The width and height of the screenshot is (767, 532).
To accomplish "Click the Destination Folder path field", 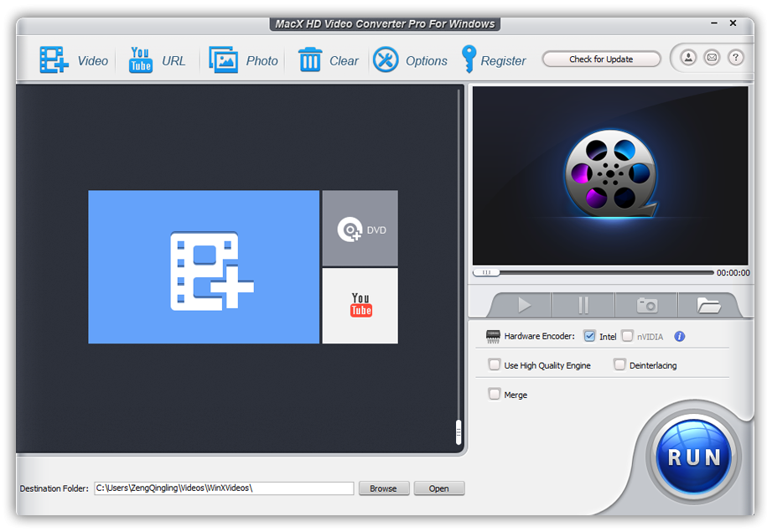I will coord(224,488).
